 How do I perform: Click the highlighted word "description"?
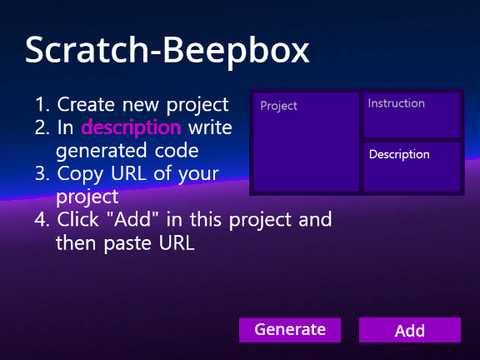coord(131,128)
